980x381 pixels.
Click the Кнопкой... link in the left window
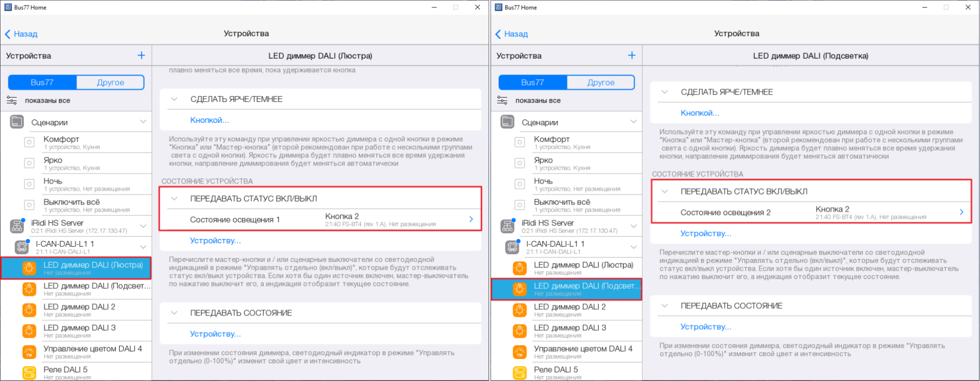pyautogui.click(x=209, y=120)
